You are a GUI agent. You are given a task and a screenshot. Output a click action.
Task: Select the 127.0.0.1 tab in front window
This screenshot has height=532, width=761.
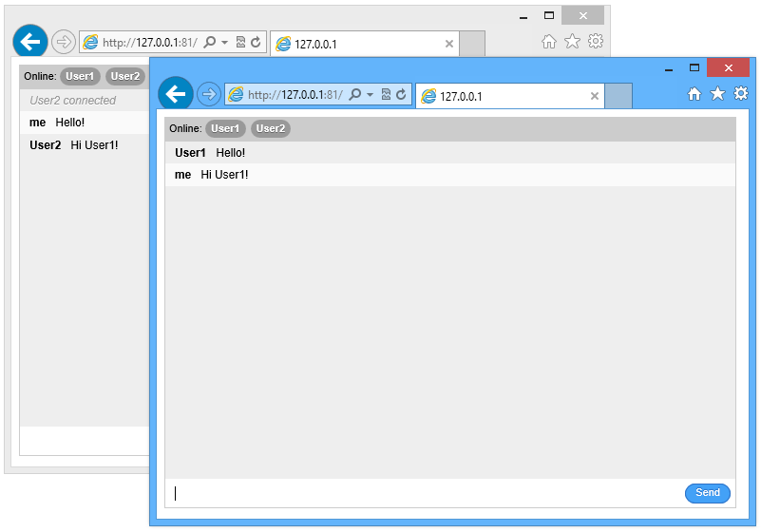[x=509, y=96]
